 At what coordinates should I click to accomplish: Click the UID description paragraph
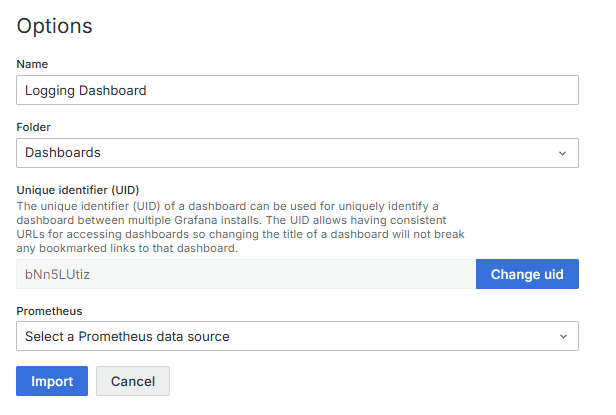(240, 227)
